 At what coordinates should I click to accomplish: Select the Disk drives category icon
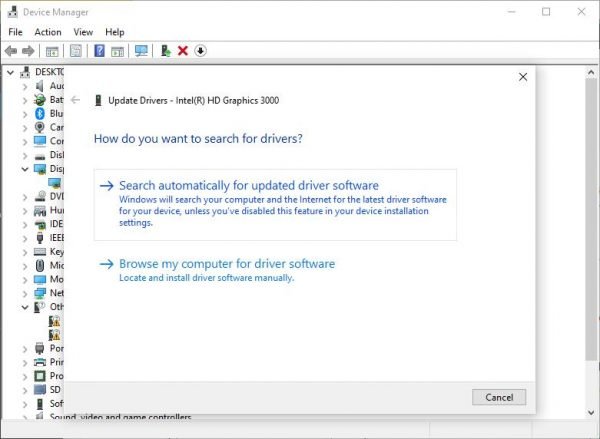pos(40,156)
